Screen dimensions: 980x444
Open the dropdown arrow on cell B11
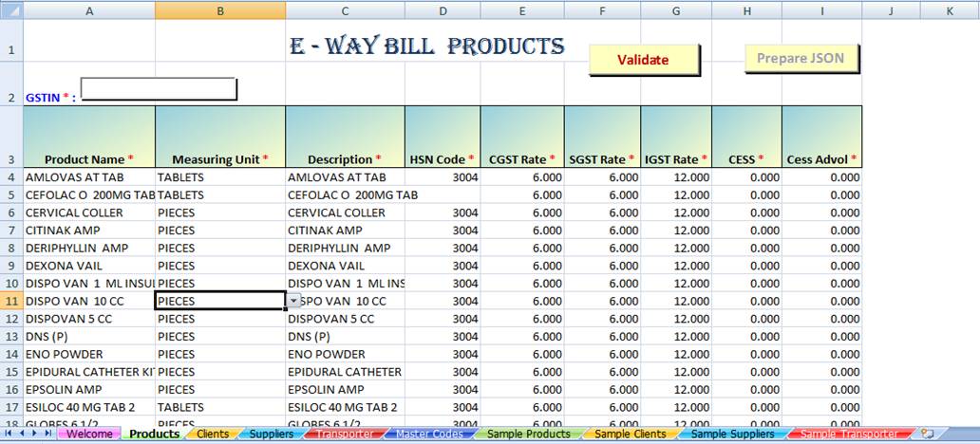294,301
